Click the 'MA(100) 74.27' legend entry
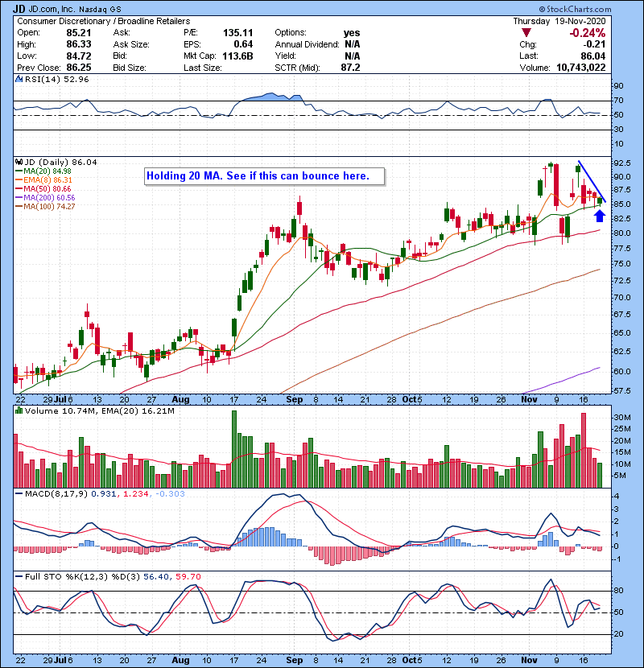Image resolution: width=644 pixels, height=668 pixels. click(49, 206)
